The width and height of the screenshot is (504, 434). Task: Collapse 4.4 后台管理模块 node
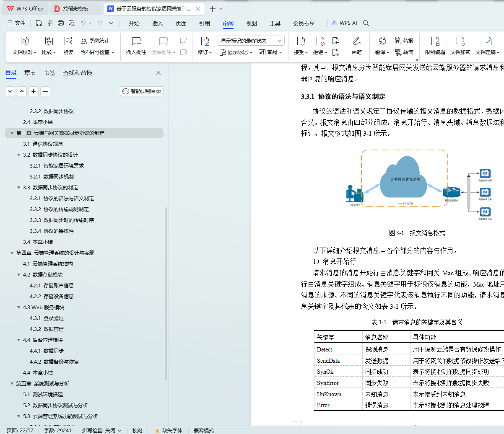pyautogui.click(x=19, y=340)
